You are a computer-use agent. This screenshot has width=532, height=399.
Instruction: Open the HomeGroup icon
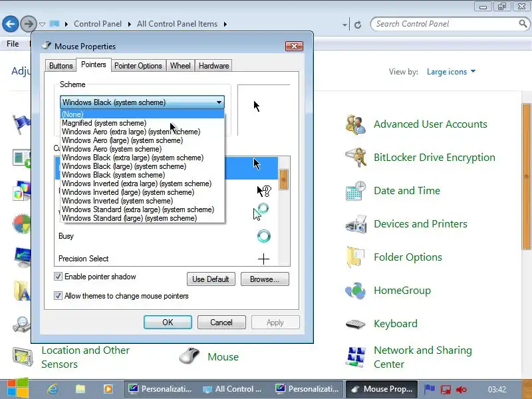coord(356,291)
